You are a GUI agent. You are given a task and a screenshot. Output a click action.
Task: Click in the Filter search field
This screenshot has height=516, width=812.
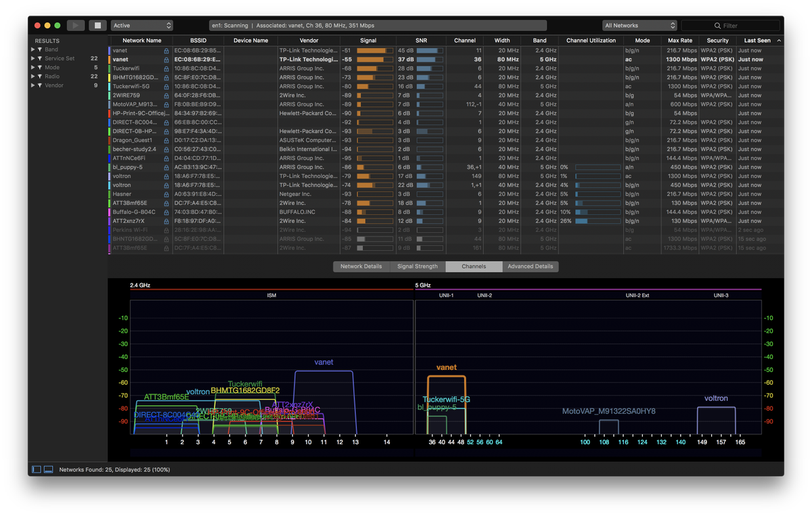click(x=731, y=26)
